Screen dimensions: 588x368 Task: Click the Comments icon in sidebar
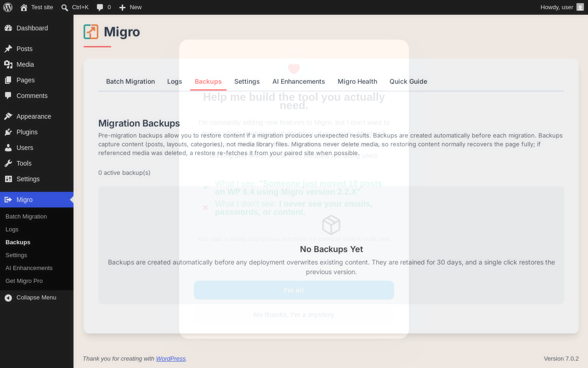tap(8, 96)
